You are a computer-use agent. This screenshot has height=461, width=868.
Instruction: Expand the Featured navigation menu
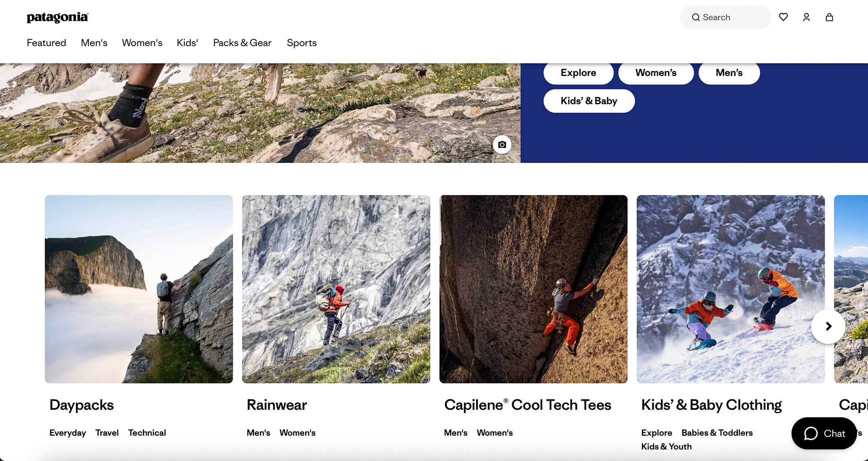(x=47, y=43)
